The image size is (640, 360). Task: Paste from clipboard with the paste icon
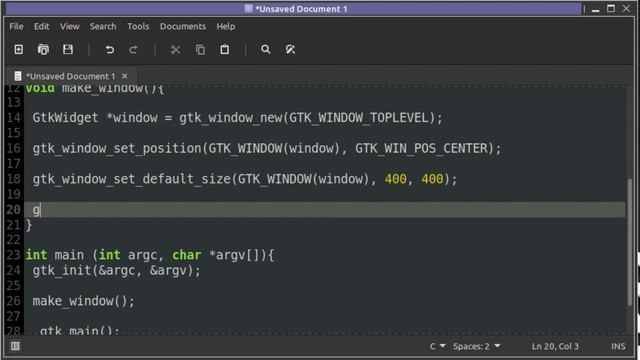[x=224, y=49]
